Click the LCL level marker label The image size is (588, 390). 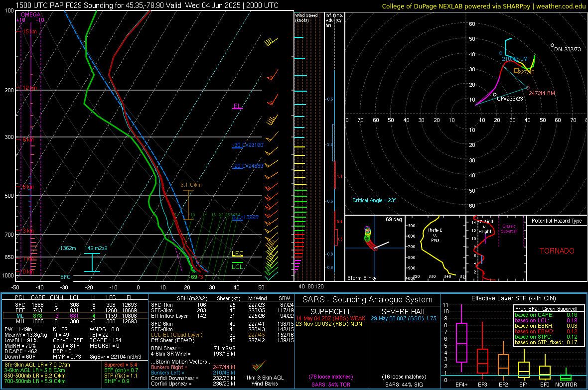(237, 266)
